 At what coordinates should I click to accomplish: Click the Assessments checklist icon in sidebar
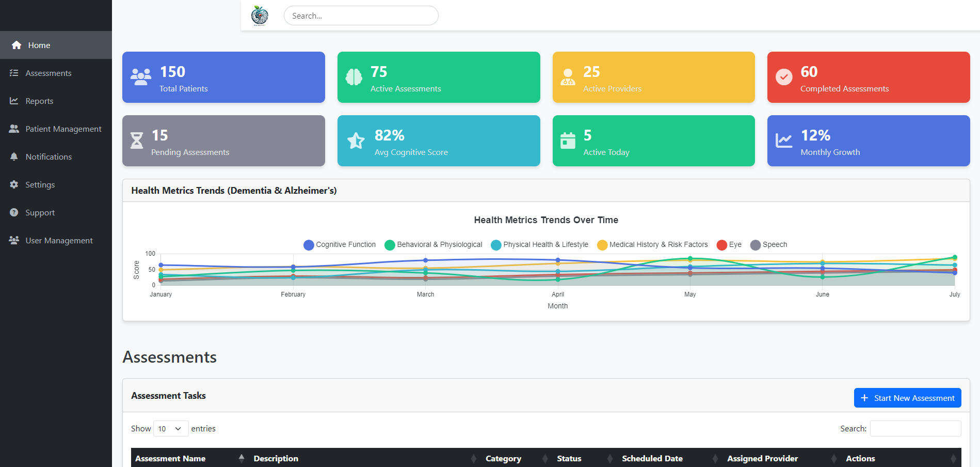pos(14,73)
